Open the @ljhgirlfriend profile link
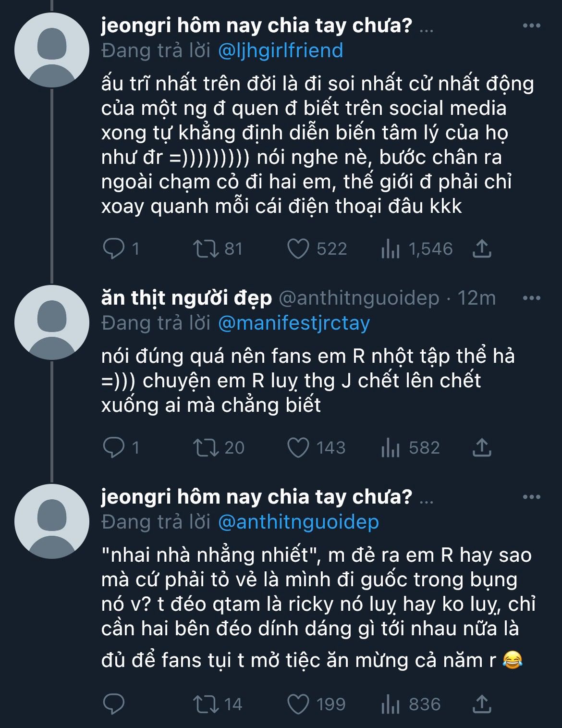Image resolution: width=562 pixels, height=728 pixels. (281, 50)
